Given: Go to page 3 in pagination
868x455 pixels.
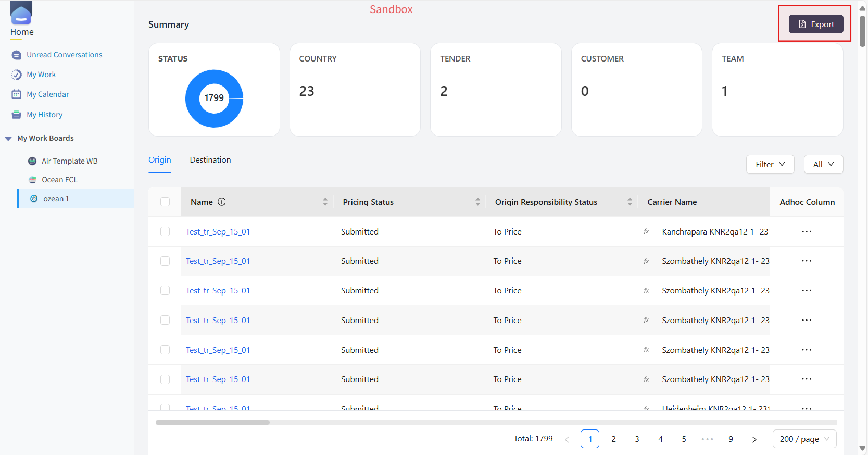Looking at the screenshot, I should click(x=637, y=439).
